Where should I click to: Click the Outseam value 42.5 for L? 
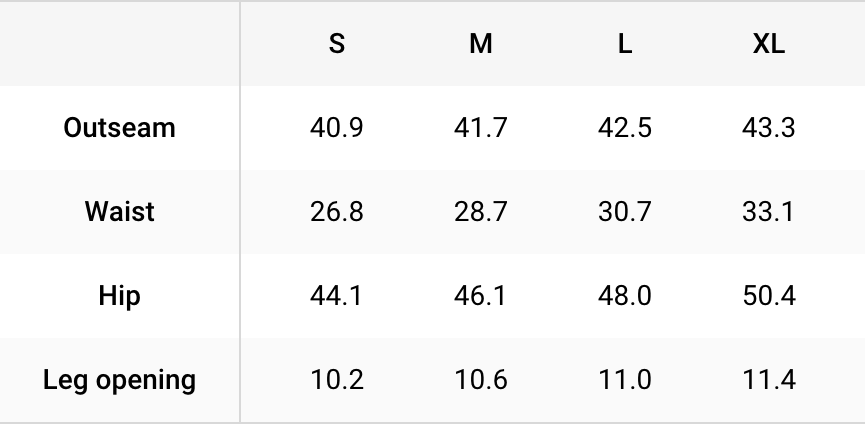coord(625,128)
